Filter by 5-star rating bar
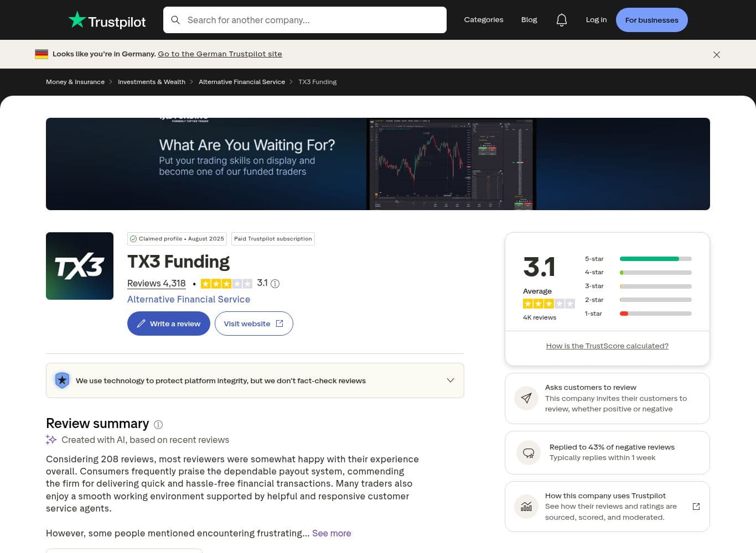This screenshot has height=553, width=756. coord(656,259)
